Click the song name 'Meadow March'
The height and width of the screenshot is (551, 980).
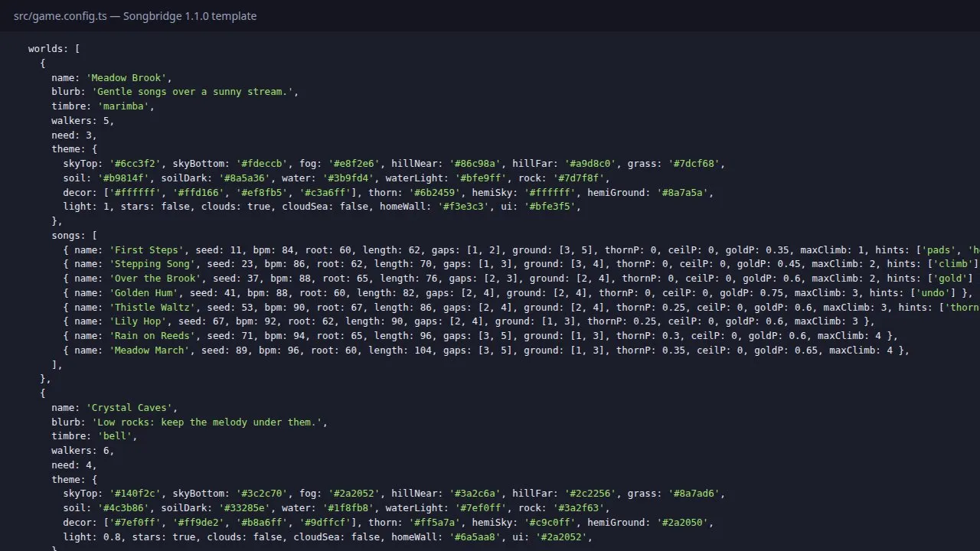pos(149,350)
